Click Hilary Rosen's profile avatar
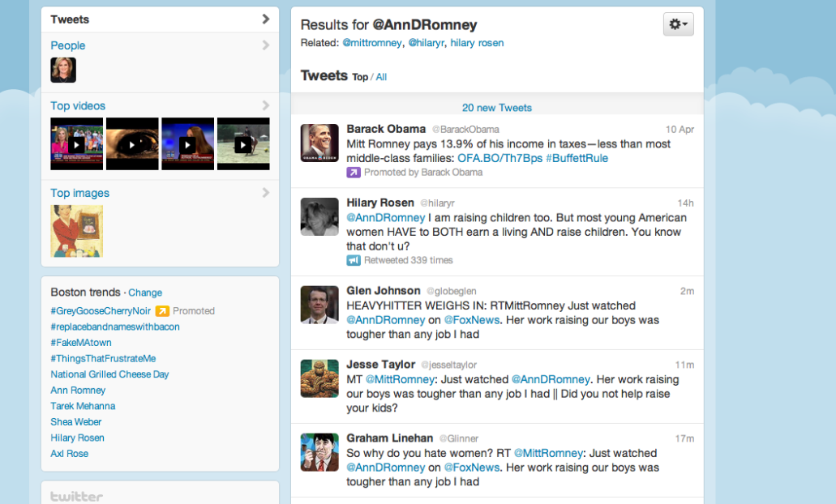Screen dimensions: 836x504 tap(319, 216)
